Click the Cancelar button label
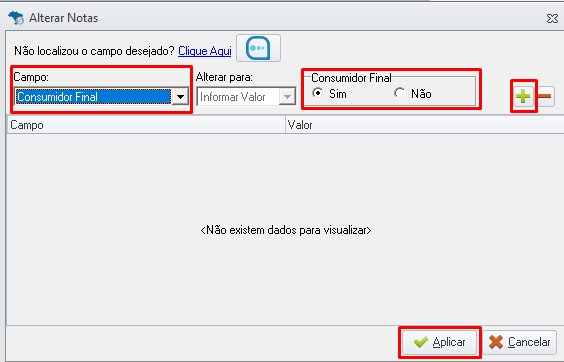Viewport: 564px width, 362px height. 529,342
